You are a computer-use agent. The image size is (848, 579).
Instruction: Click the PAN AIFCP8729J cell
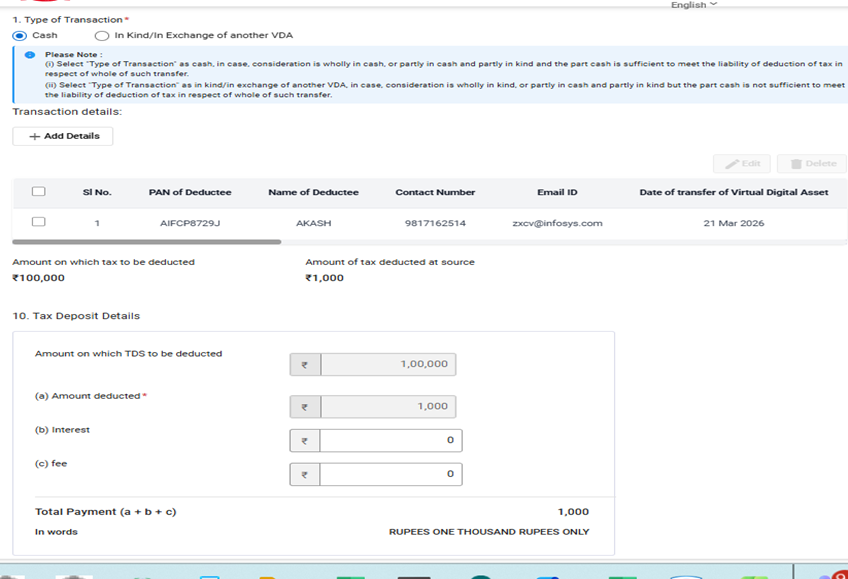(x=190, y=223)
